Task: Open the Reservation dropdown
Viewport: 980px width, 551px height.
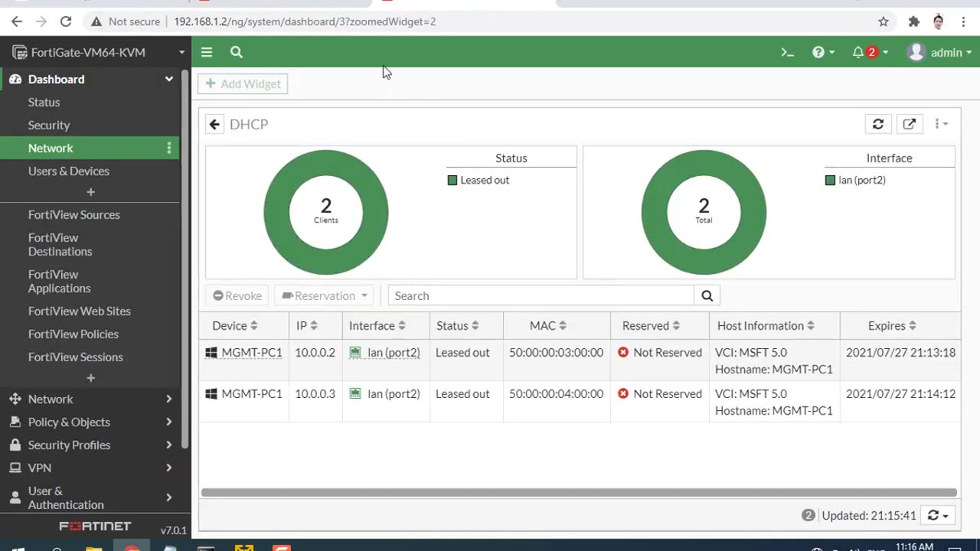Action: 325,295
